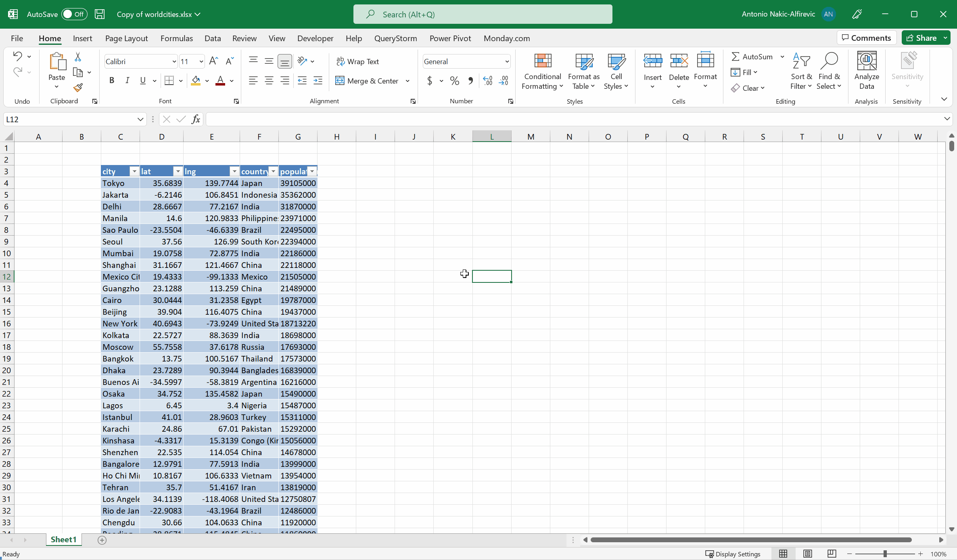Viewport: 957px width, 560px height.
Task: Click the Borders icon
Action: (169, 81)
